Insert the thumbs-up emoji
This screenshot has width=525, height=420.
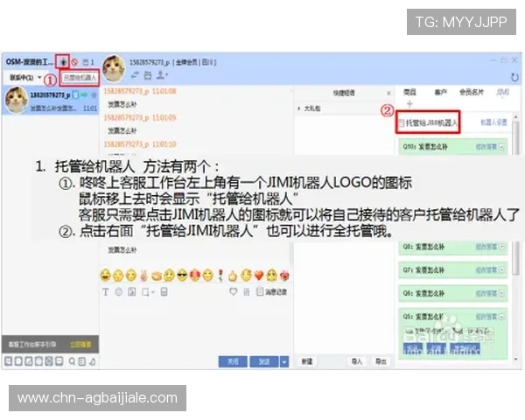click(233, 276)
